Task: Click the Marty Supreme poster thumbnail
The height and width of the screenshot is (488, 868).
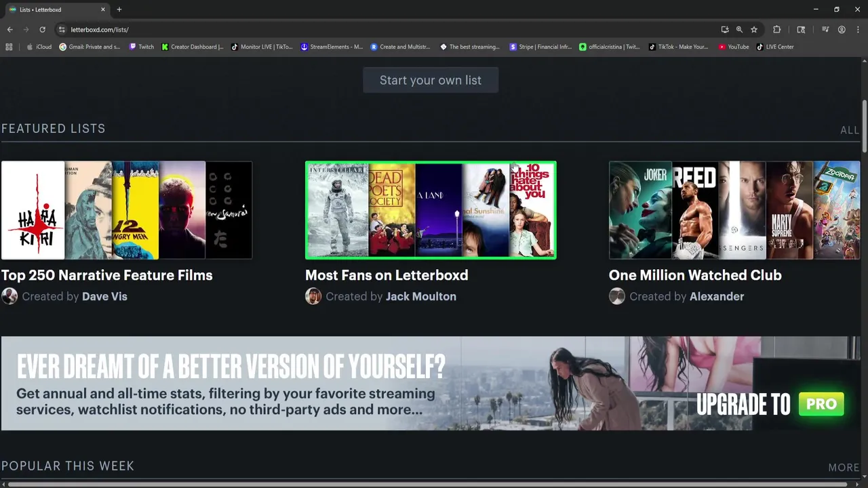Action: [x=789, y=210]
